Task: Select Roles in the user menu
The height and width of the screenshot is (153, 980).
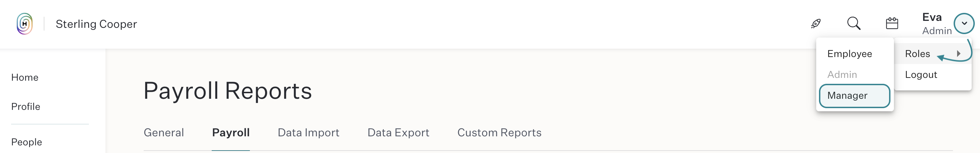Action: click(x=917, y=54)
